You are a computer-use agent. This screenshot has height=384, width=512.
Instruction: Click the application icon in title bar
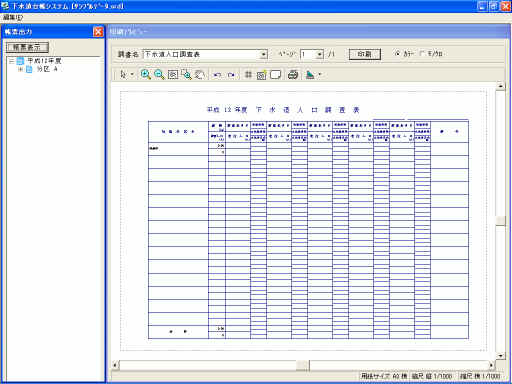(x=5, y=6)
